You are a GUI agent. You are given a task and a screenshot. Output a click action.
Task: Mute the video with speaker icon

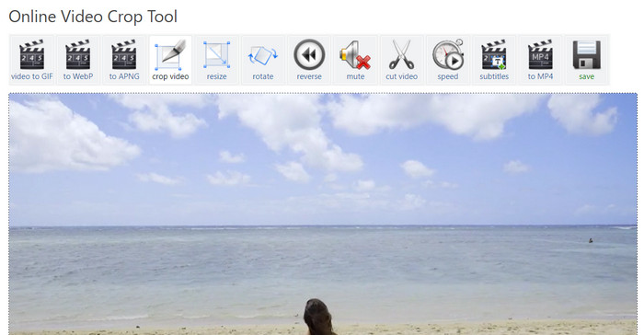tap(355, 54)
